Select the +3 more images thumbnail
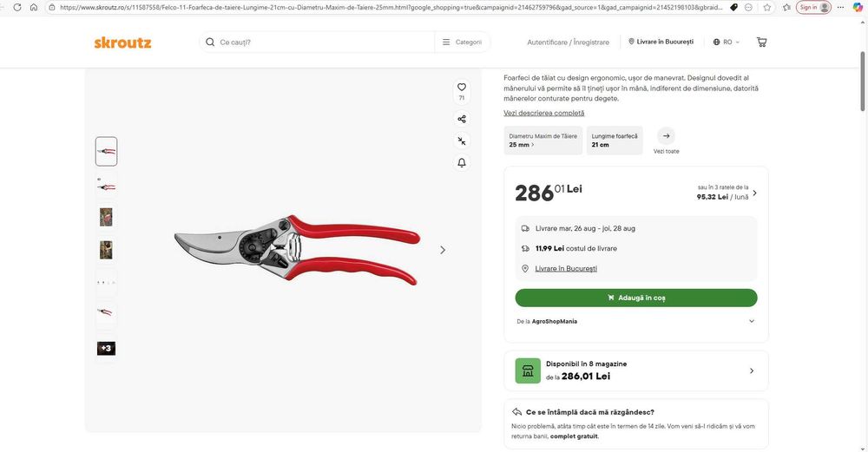The height and width of the screenshot is (452, 868). (106, 348)
